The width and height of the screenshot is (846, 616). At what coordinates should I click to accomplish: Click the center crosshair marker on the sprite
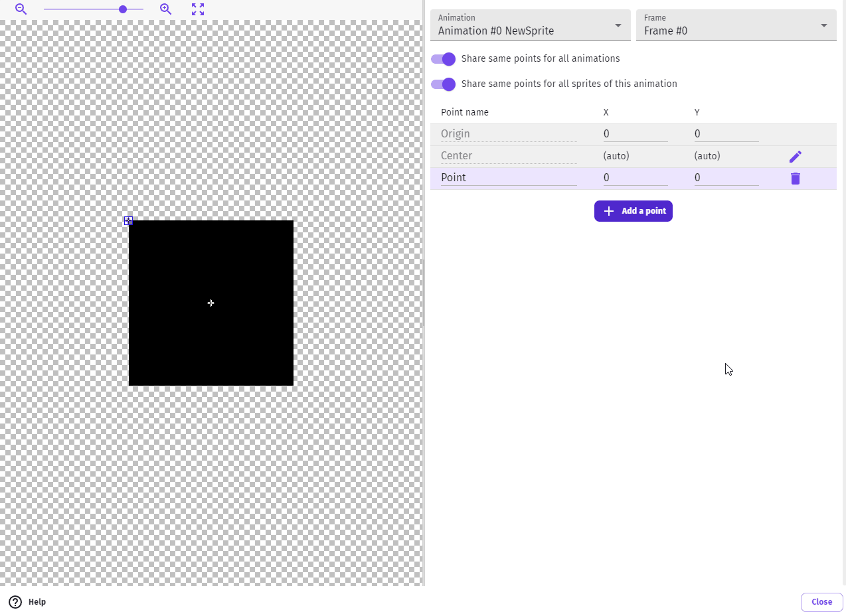tap(211, 303)
